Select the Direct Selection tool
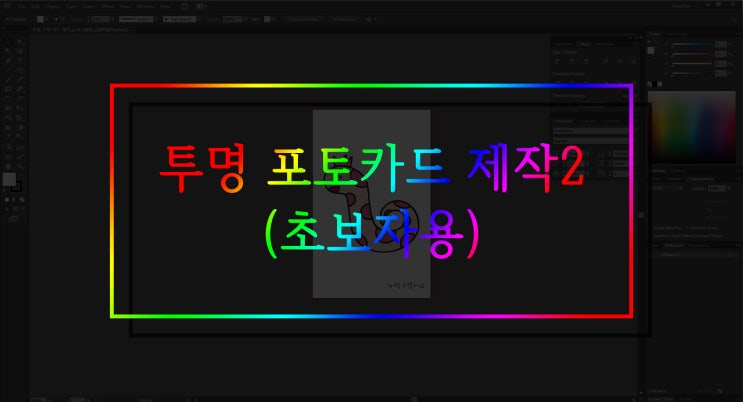Screen dimensions: 743x402 tap(19, 42)
